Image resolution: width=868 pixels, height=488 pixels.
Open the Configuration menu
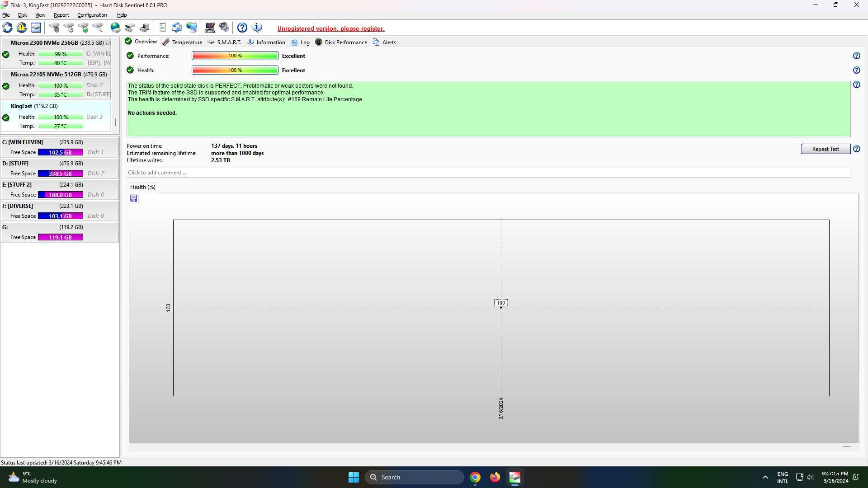pos(92,15)
